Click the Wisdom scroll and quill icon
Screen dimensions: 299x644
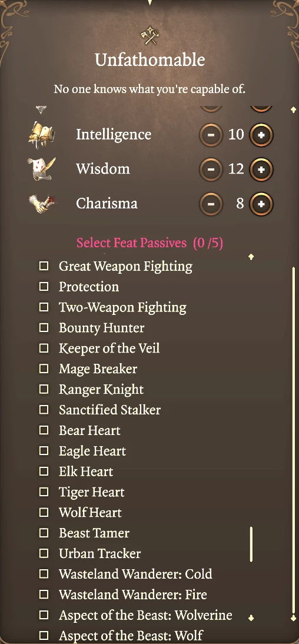pyautogui.click(x=41, y=169)
